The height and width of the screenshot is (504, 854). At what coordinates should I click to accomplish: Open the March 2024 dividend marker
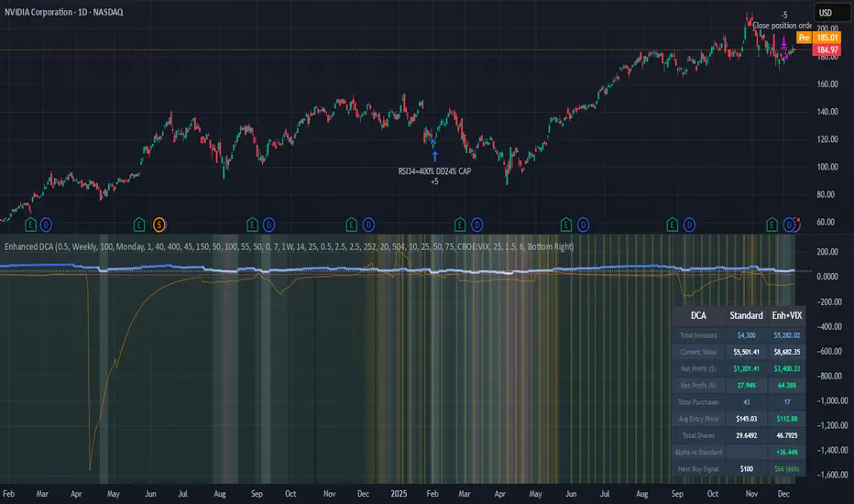tap(47, 225)
